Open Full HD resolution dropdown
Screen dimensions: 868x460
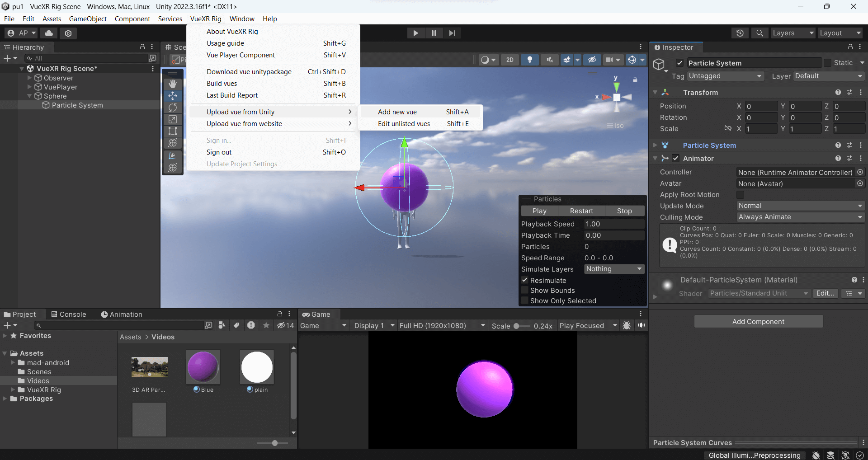click(442, 325)
